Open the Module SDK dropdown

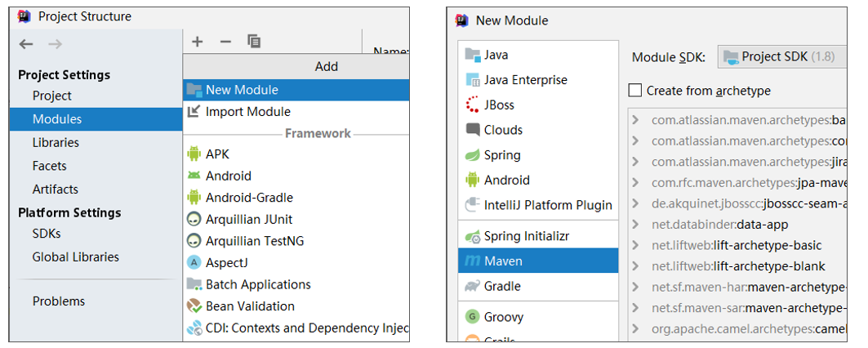(x=784, y=57)
